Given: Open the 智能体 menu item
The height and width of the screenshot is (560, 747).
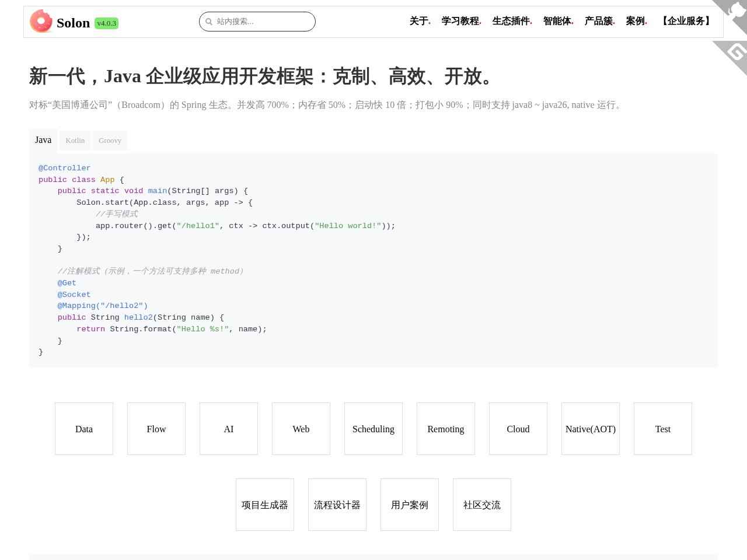Looking at the screenshot, I should click(x=558, y=21).
